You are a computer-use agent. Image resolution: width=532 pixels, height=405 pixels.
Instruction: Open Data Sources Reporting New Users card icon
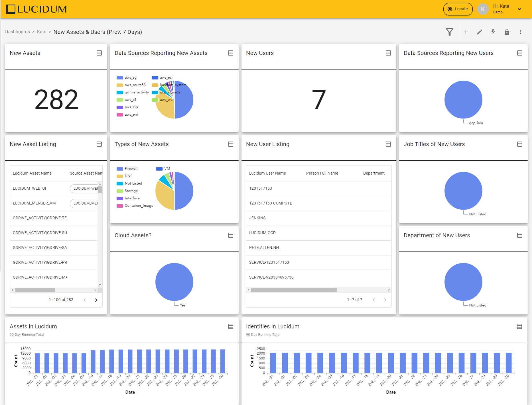(520, 53)
